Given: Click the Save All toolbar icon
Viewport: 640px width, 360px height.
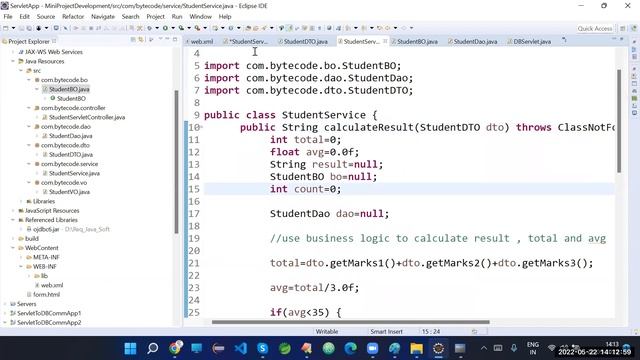Looking at the screenshot, I should coord(29,28).
